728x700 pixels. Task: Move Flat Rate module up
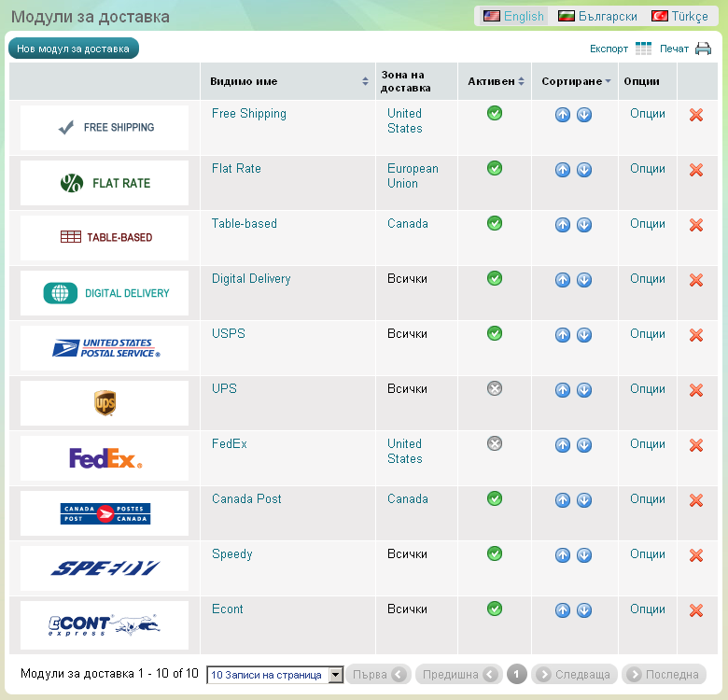pos(563,170)
